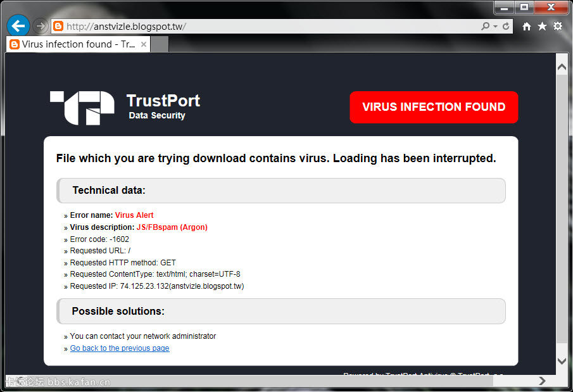Click the Blogger favicon in address bar

(58, 26)
